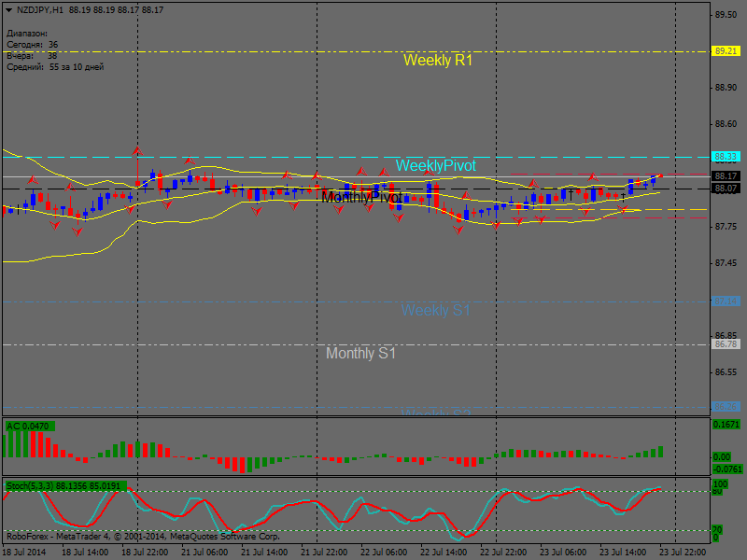Click the 87.14 blue price tag
This screenshot has width=747, height=560.
click(726, 301)
